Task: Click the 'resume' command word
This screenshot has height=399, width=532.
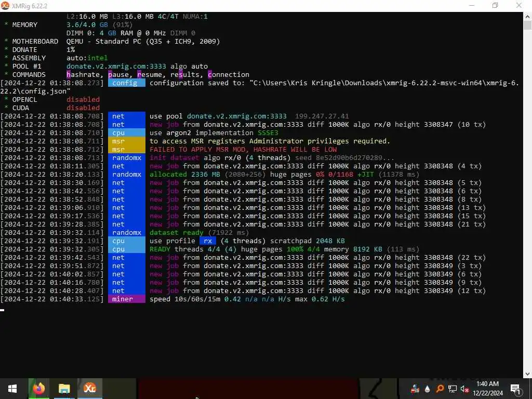Action: pyautogui.click(x=150, y=75)
